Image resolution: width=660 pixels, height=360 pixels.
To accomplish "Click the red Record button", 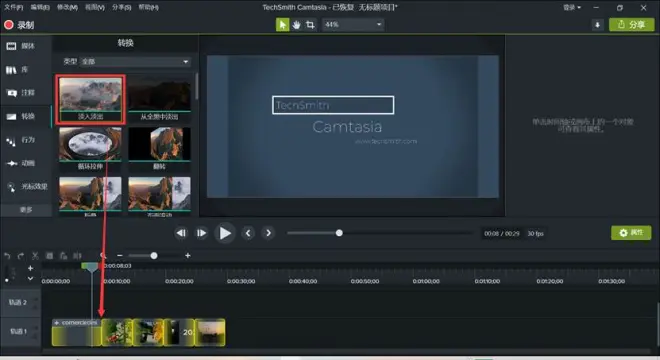I will click(19, 25).
